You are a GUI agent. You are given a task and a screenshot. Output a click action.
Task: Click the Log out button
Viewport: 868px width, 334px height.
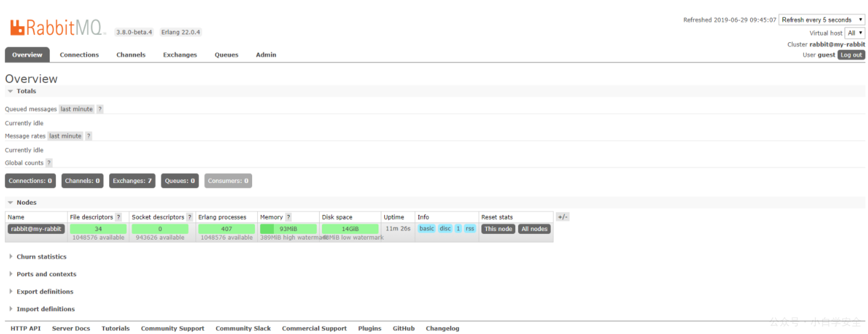point(851,55)
